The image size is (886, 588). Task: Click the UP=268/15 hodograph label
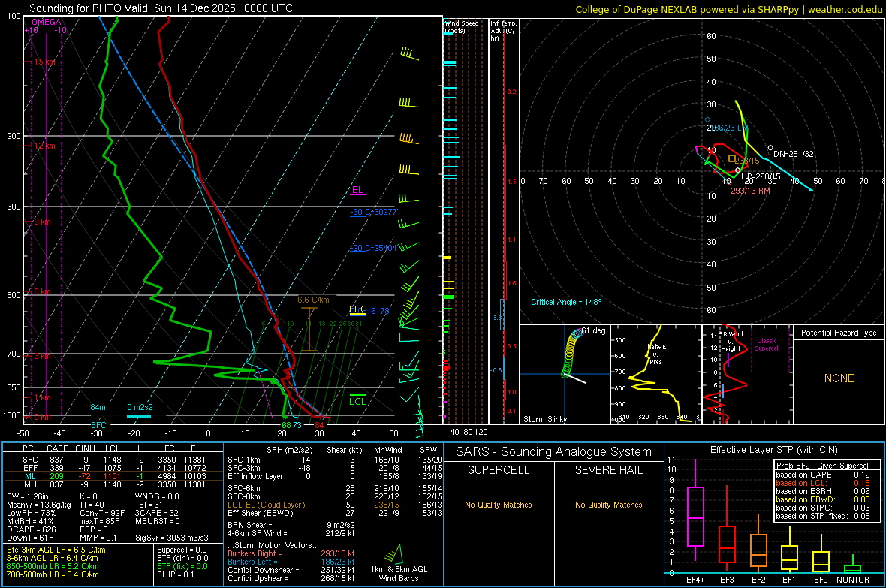tap(761, 176)
